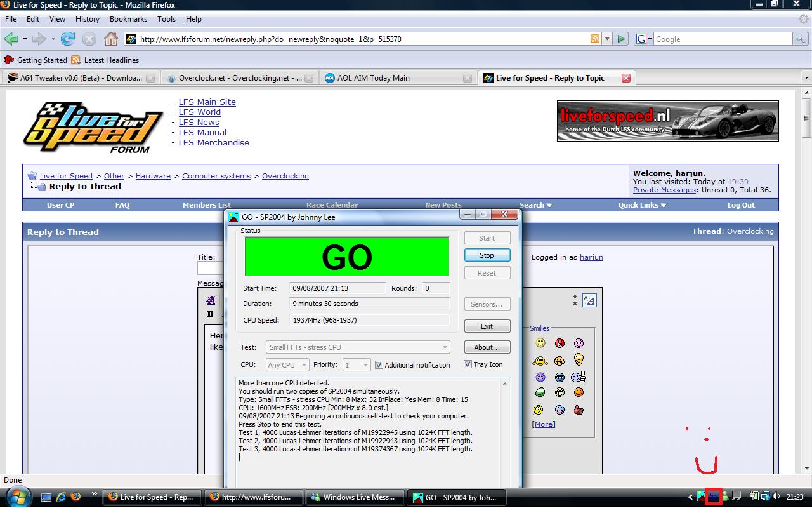Click the Windows Start orb
Screen dimensions: 812x508
(x=18, y=497)
